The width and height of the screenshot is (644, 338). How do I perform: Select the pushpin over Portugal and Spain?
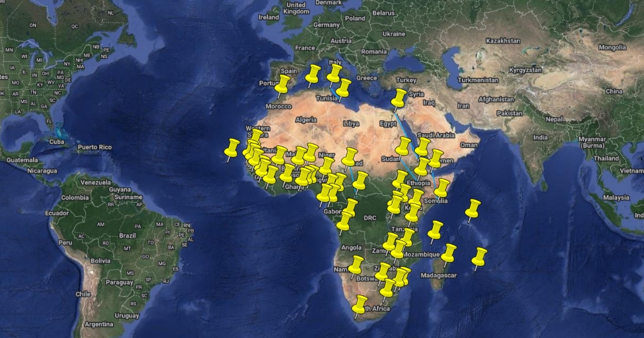[283, 84]
